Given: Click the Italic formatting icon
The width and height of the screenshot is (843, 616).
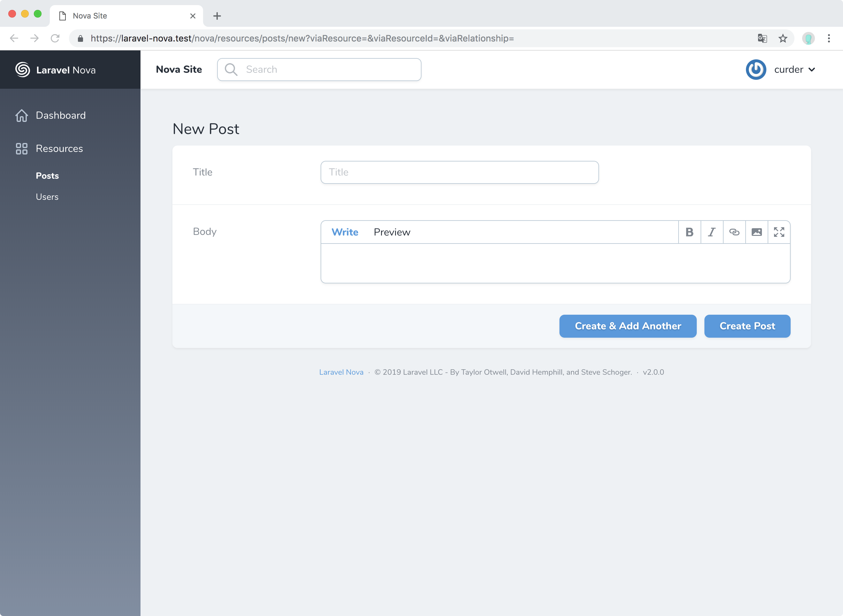Looking at the screenshot, I should pyautogui.click(x=712, y=232).
